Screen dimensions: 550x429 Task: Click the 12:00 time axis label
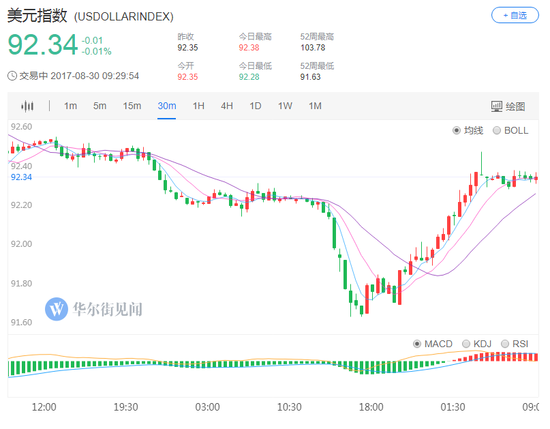point(44,407)
